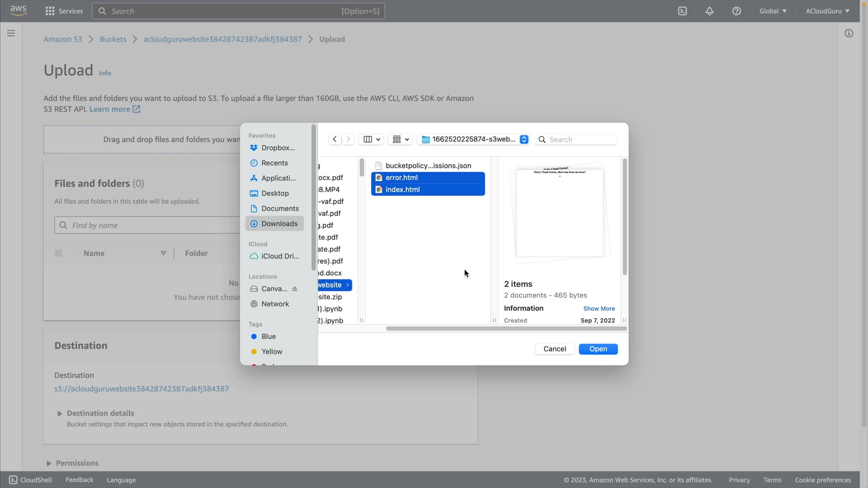The width and height of the screenshot is (868, 488).
Task: Open the grouping options dropdown
Action: tap(400, 140)
